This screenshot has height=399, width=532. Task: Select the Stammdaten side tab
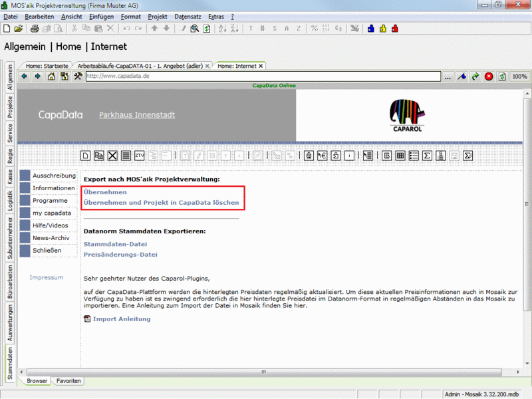tap(10, 363)
